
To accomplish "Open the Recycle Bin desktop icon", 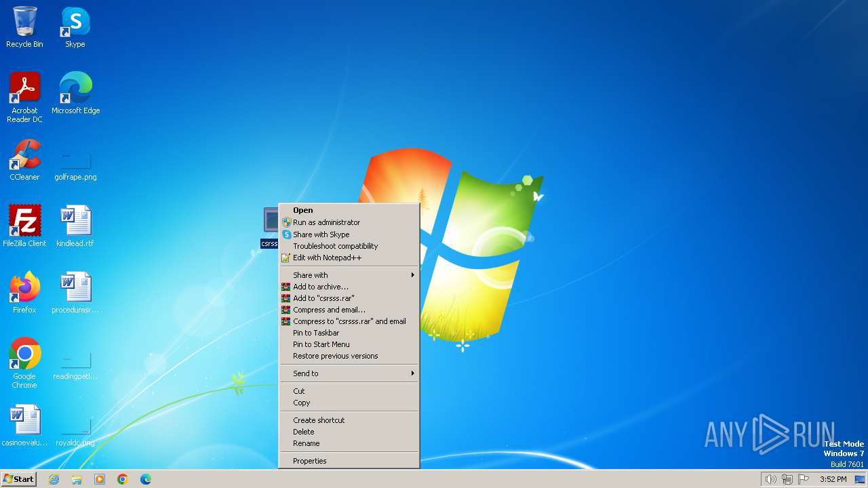I will [x=24, y=27].
